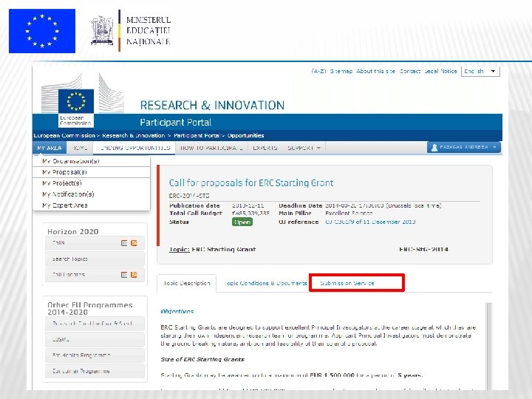Image resolution: width=532 pixels, height=399 pixels.
Task: Open the language selection dropdown
Action: click(x=480, y=71)
